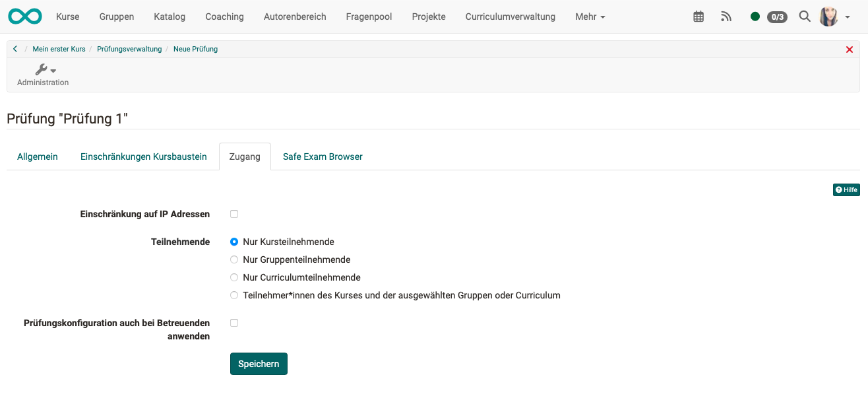This screenshot has width=868, height=414.
Task: Click the RSS subscriptions icon
Action: (x=726, y=17)
